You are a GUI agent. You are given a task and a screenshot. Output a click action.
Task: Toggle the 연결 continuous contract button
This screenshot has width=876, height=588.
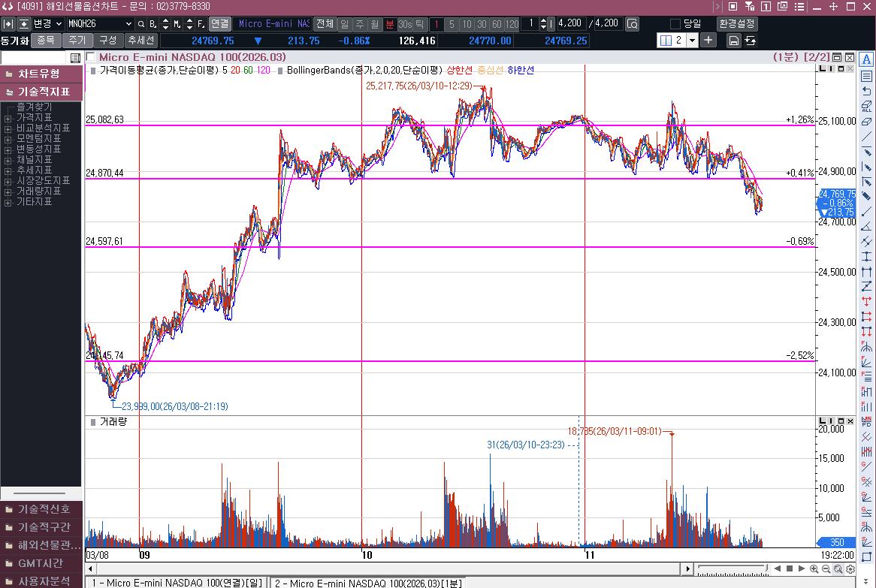click(x=219, y=24)
